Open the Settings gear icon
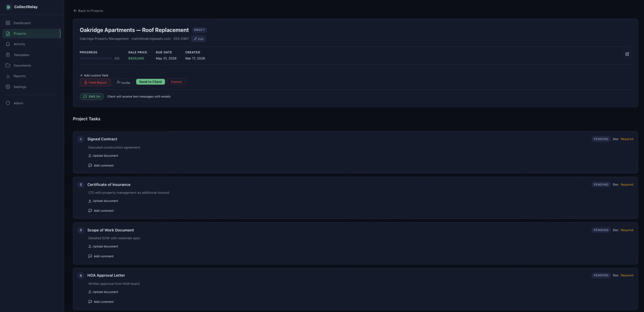644x312 pixels. tap(8, 87)
